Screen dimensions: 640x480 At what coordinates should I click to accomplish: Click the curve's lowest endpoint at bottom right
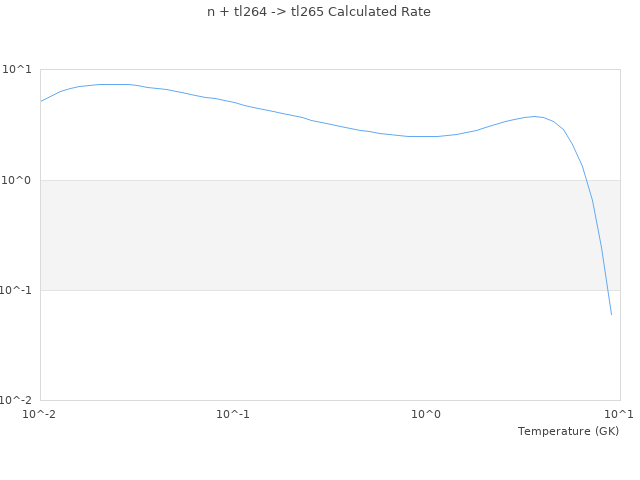click(x=611, y=315)
